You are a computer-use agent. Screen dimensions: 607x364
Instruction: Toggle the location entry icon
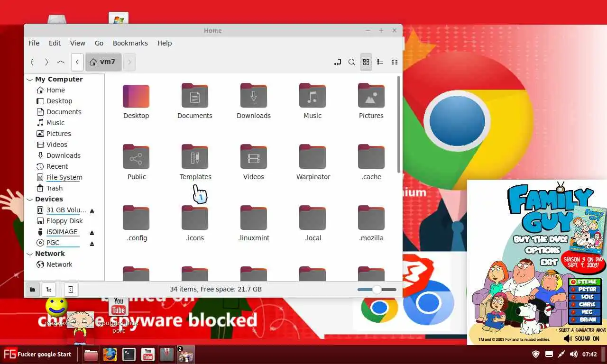tap(338, 62)
